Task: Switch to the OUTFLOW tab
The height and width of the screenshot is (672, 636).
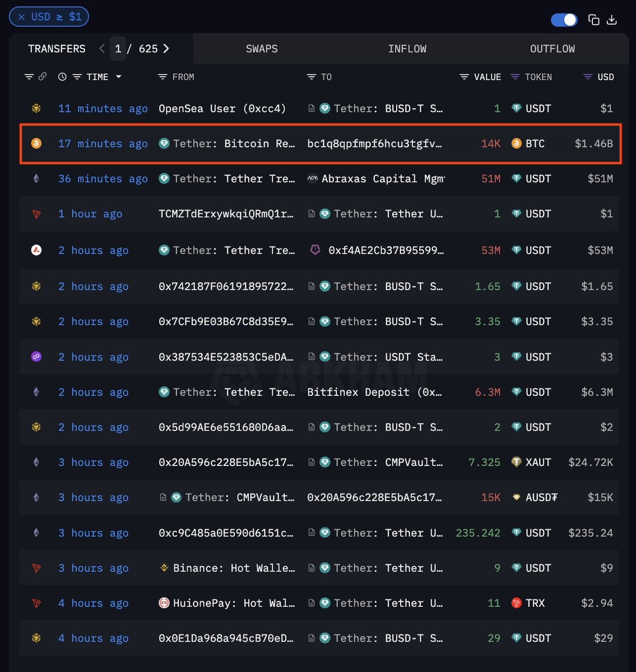Action: (552, 49)
